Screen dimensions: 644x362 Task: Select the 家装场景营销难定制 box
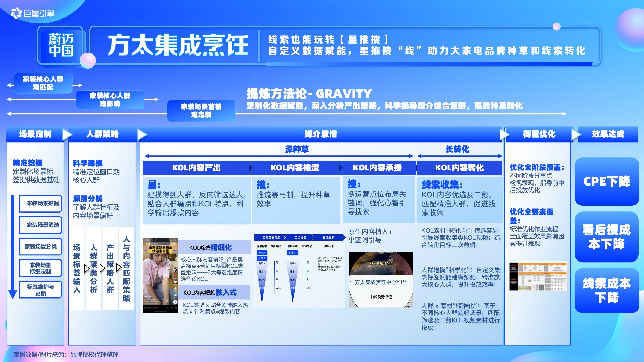[x=201, y=111]
